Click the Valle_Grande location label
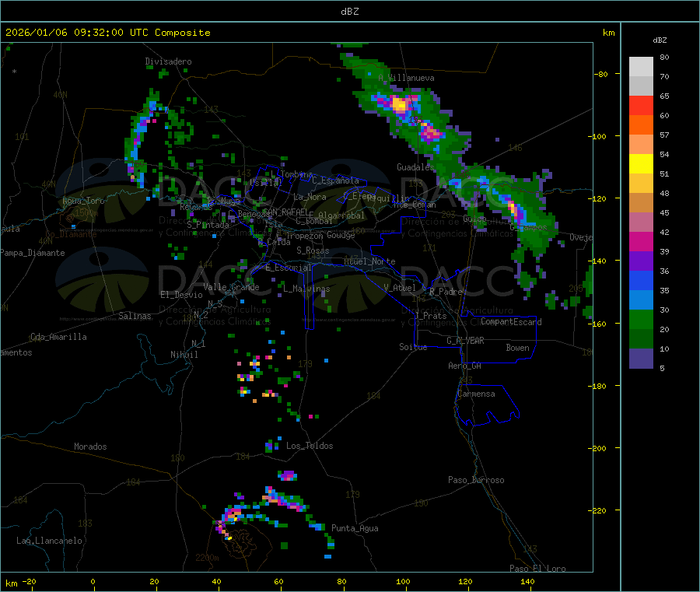This screenshot has height=592, width=700. (231, 287)
